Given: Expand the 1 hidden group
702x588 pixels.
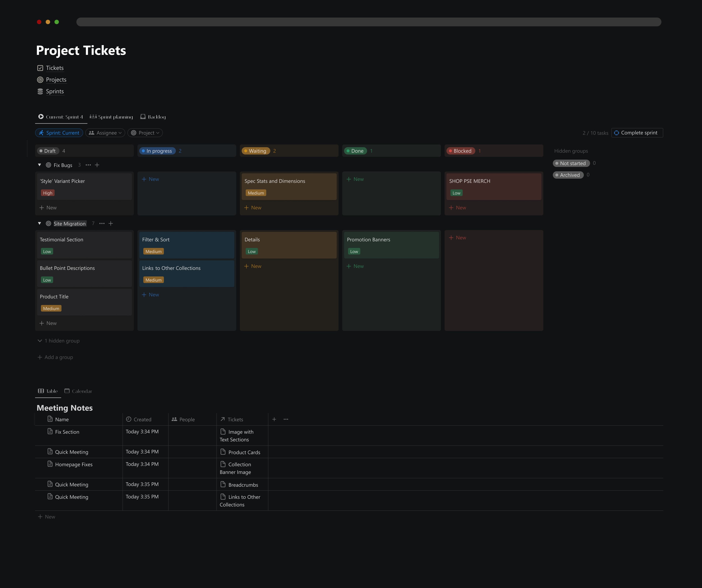Looking at the screenshot, I should (58, 341).
